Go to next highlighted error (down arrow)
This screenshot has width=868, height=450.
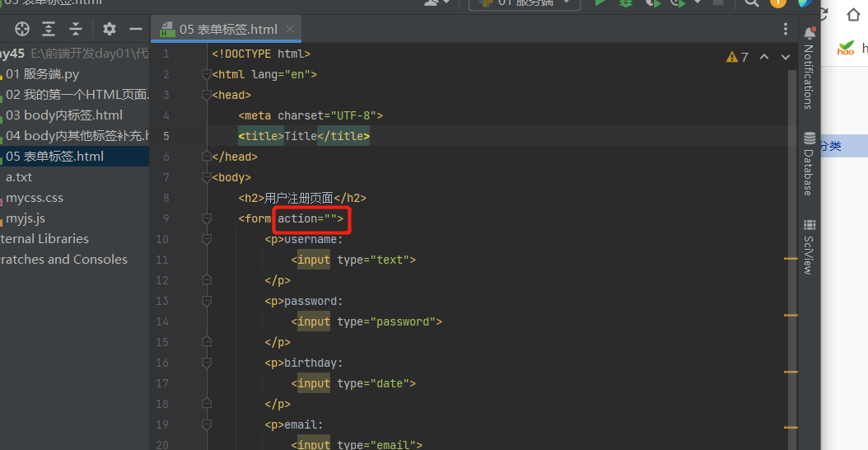(x=786, y=57)
